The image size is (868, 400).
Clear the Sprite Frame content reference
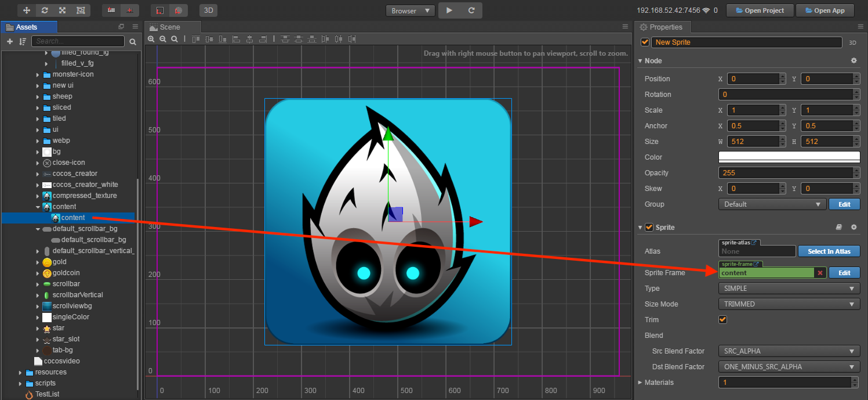point(820,273)
